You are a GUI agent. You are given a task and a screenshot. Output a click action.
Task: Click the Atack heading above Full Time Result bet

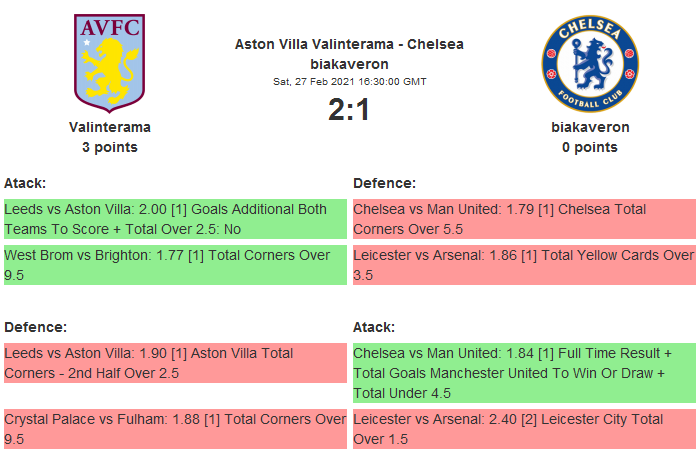click(x=374, y=327)
